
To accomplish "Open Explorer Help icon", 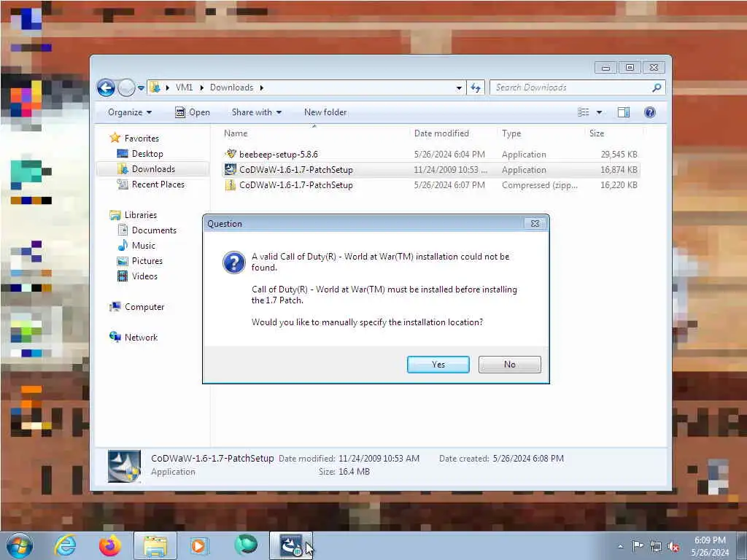I will pyautogui.click(x=650, y=112).
